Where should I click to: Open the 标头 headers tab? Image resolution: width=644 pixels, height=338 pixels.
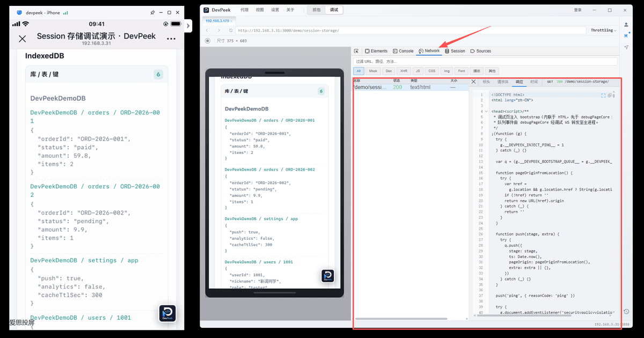point(486,82)
